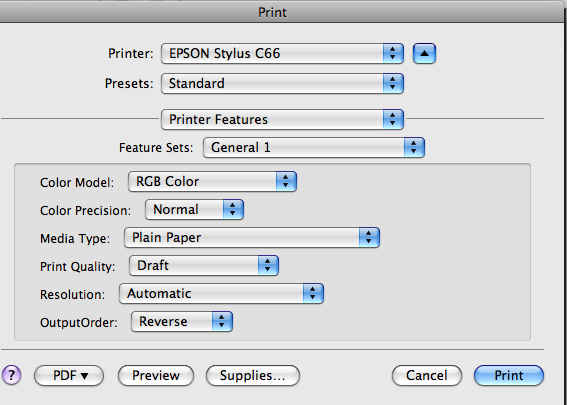Viewport: 567px width, 405px height.
Task: Click the Preview button
Action: (156, 375)
